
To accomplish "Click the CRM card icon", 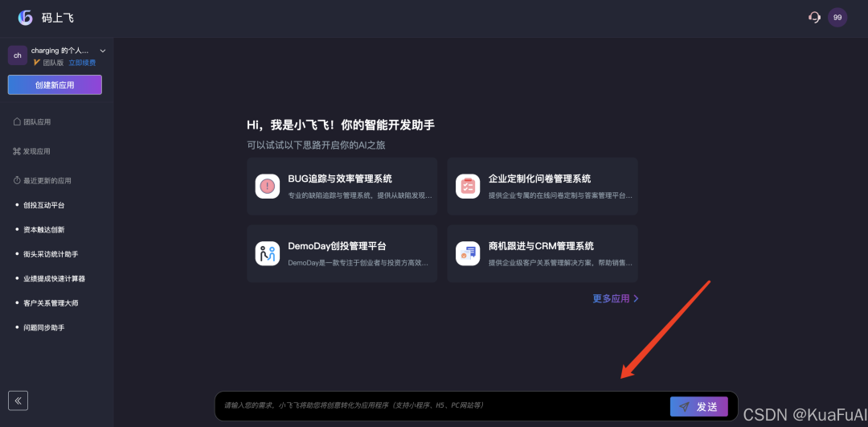I will [x=468, y=253].
